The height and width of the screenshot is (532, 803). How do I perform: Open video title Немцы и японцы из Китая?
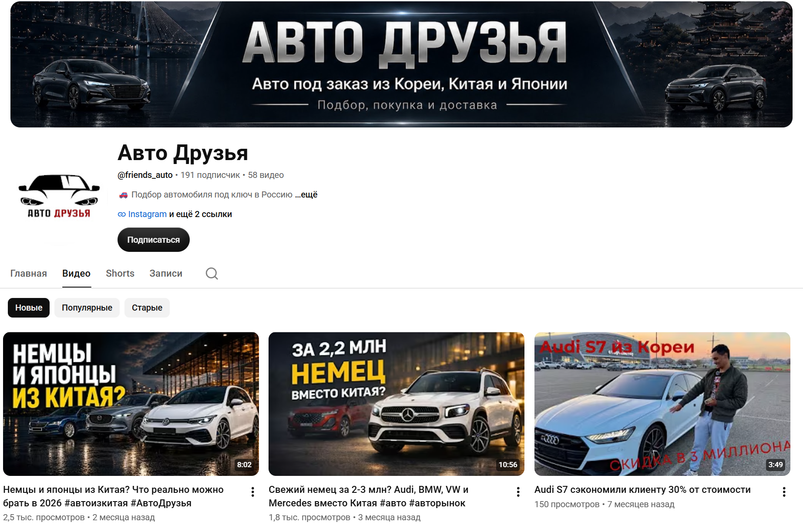coord(114,496)
